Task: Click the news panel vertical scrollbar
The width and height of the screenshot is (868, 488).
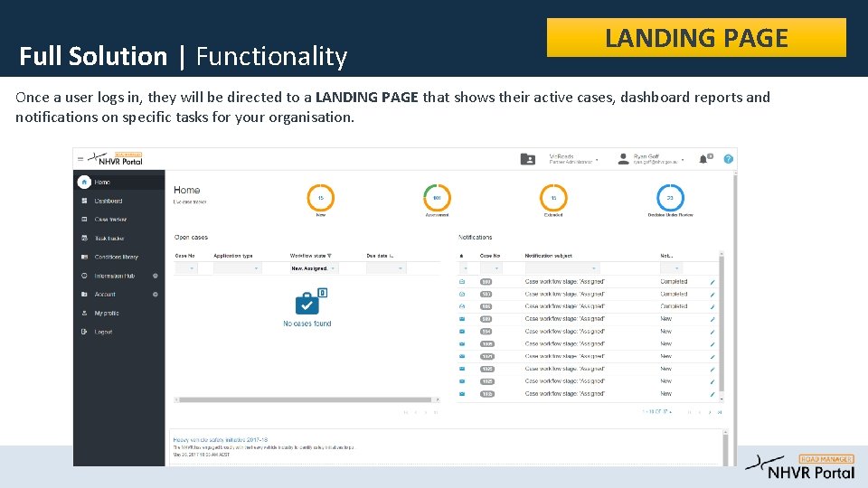Action: tap(725, 448)
